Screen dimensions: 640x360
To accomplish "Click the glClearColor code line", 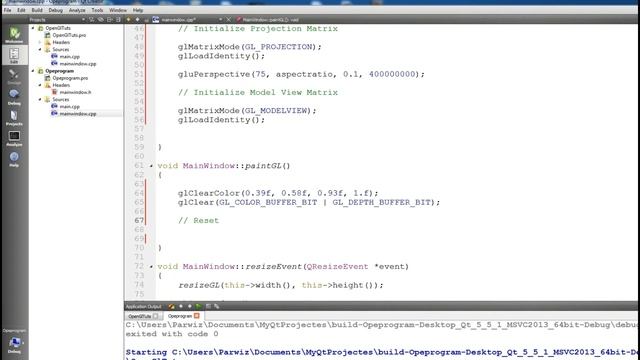I will (x=278, y=193).
